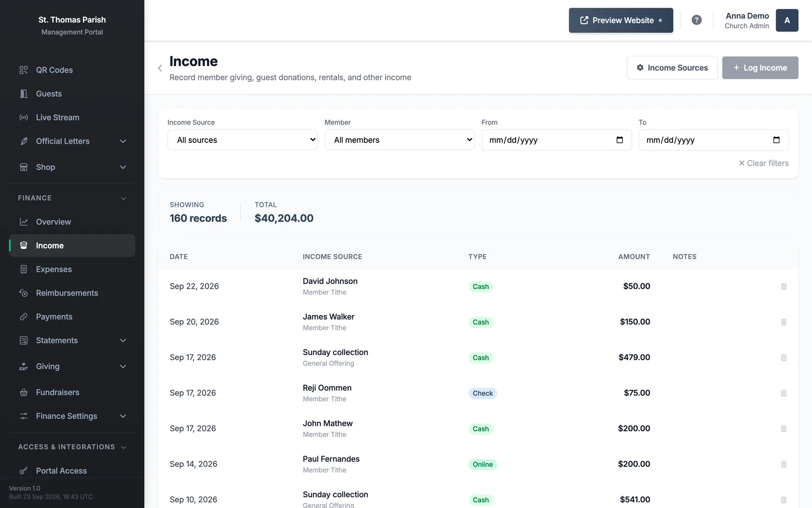This screenshot has height=508, width=812.
Task: Click the Online badge for Paul Fernandes
Action: (483, 464)
